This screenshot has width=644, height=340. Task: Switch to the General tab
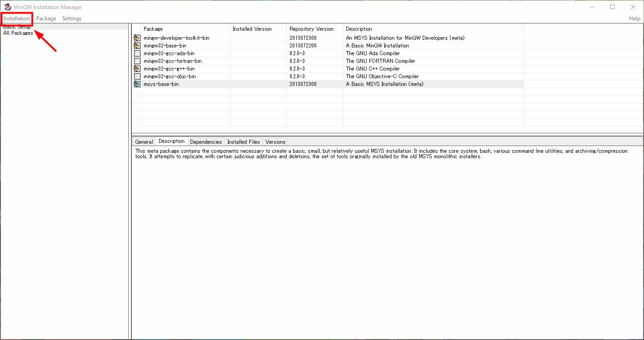tap(144, 142)
